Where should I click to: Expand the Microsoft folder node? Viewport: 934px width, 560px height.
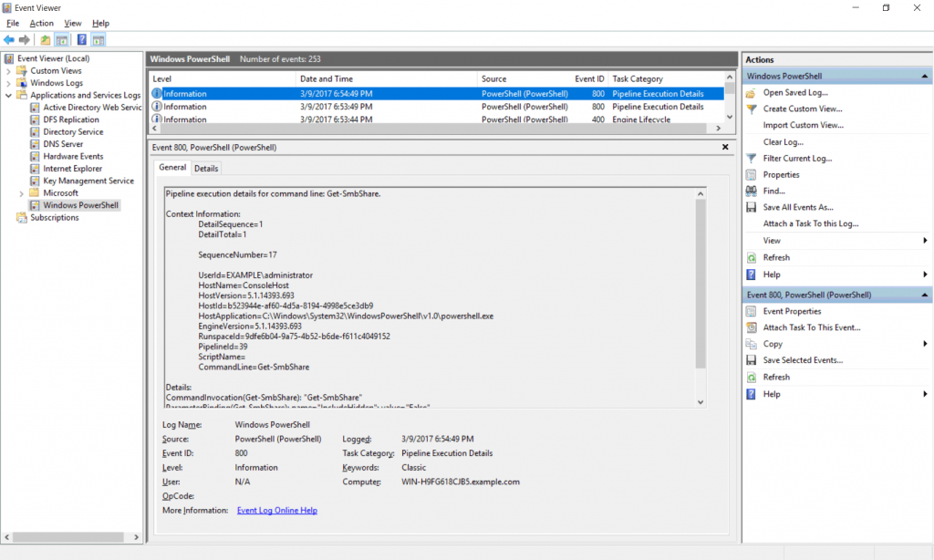tap(21, 193)
